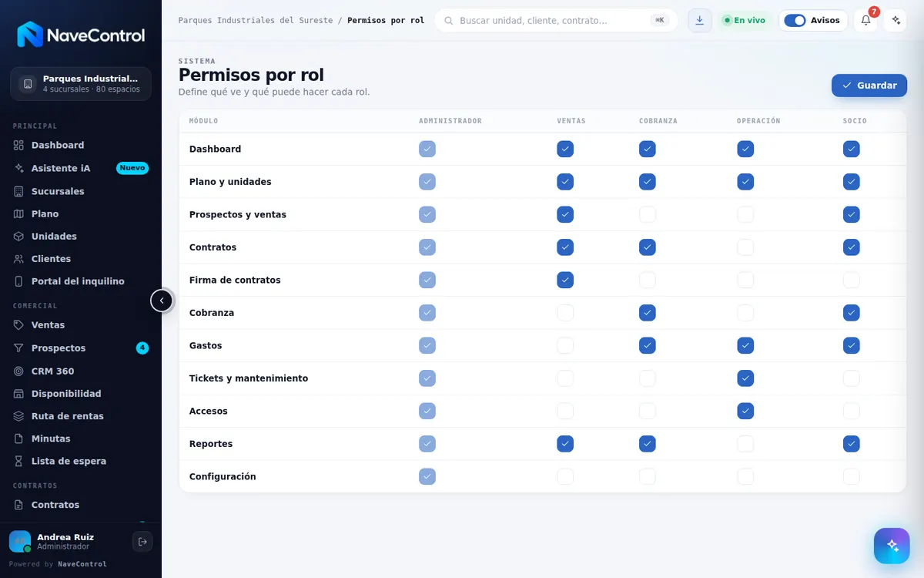Click the Ventas tag icon
This screenshot has height=578, width=924.
click(x=19, y=325)
